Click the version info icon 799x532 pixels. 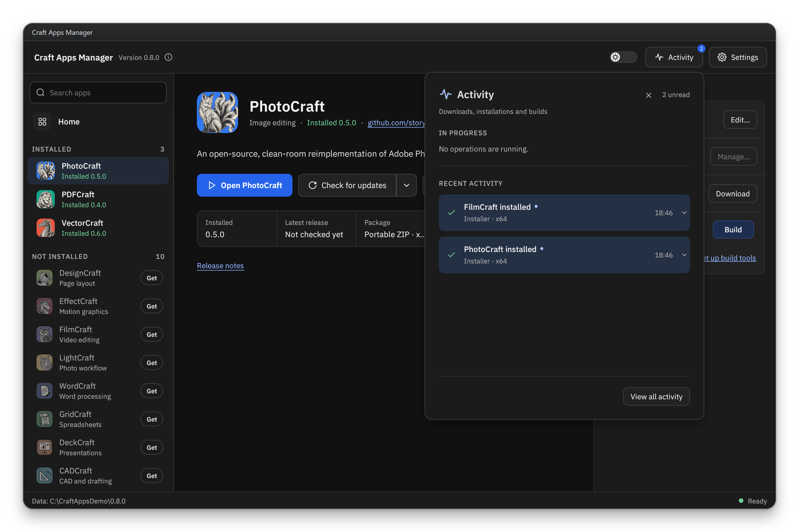pyautogui.click(x=169, y=57)
